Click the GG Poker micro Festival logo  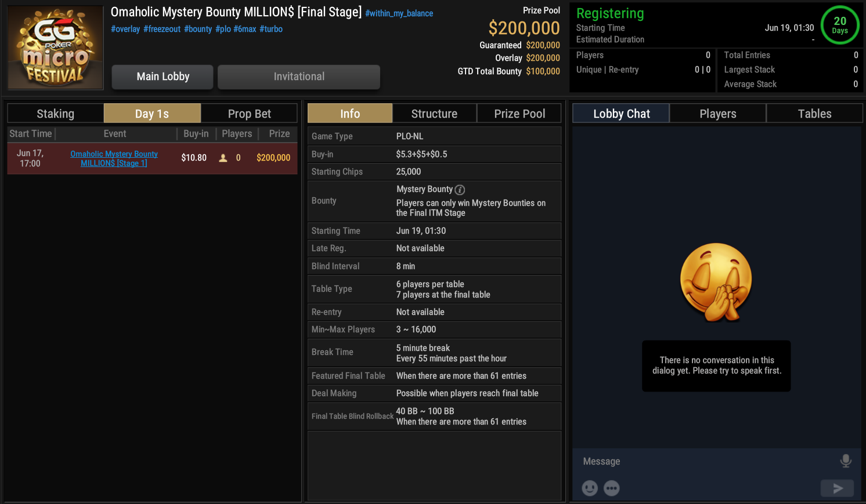coord(56,48)
